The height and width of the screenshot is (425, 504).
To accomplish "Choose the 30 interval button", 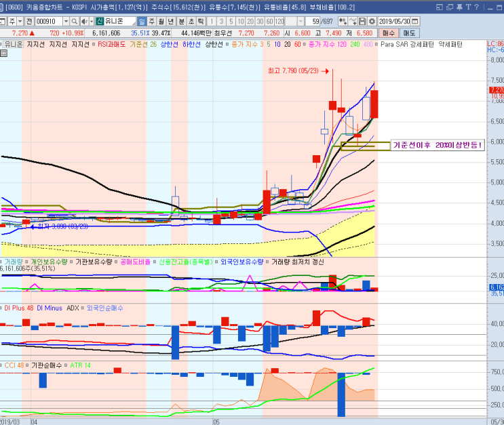I will point(260,22).
